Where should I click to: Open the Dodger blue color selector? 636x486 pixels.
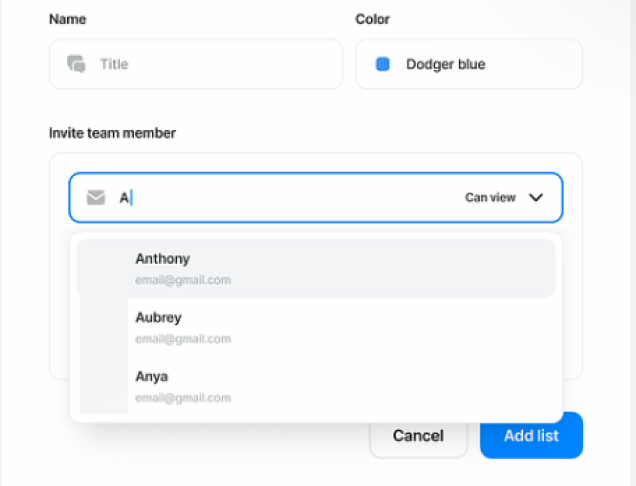(468, 64)
